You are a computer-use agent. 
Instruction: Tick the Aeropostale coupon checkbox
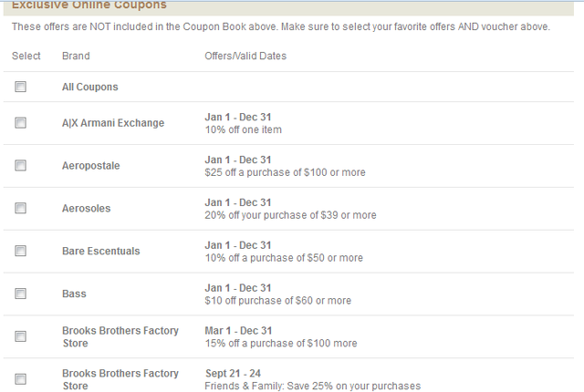pos(20,166)
